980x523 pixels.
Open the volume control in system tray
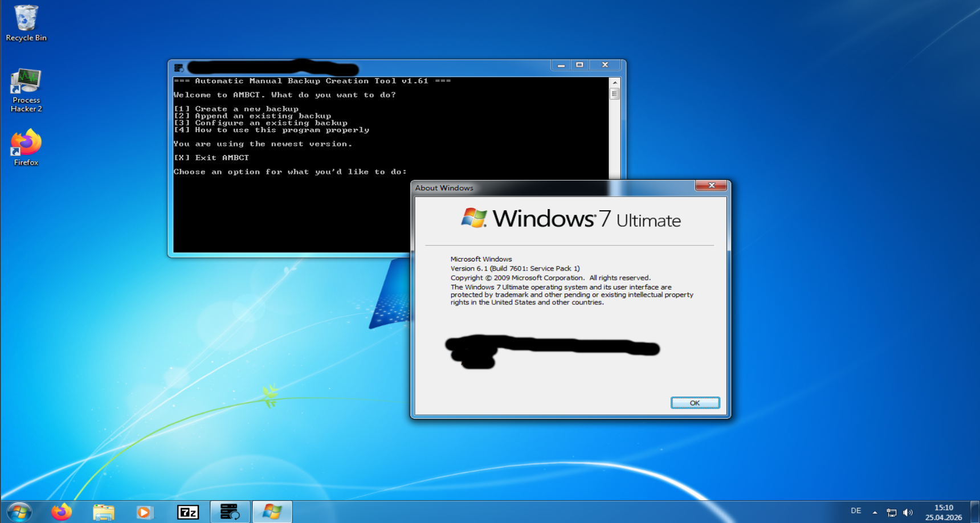[908, 512]
